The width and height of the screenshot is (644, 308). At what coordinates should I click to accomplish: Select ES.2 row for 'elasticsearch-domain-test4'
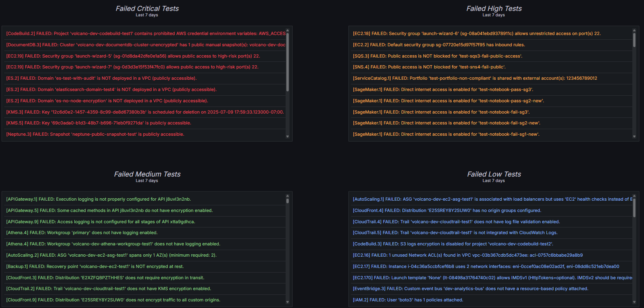144,89
